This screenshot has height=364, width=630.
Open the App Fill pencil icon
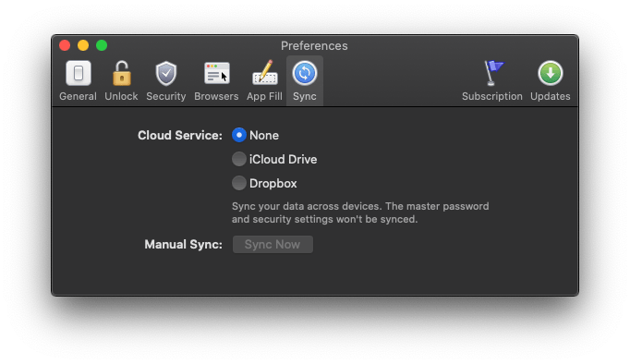click(x=264, y=73)
